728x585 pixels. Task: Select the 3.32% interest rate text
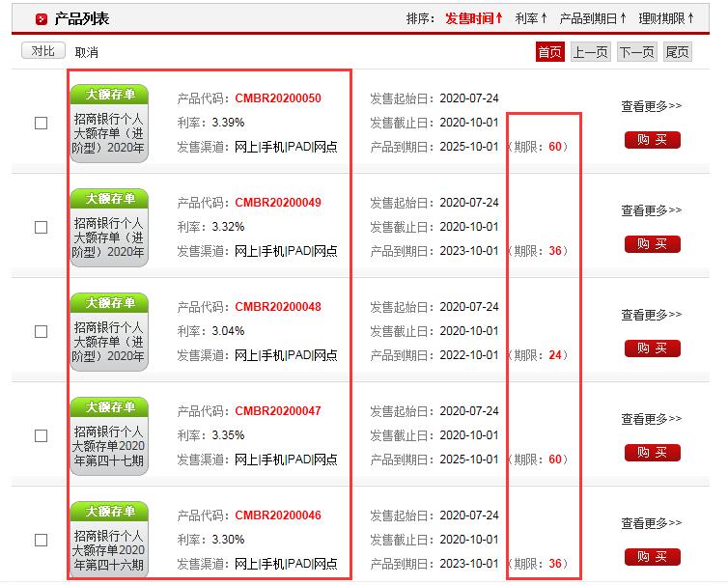pos(228,227)
